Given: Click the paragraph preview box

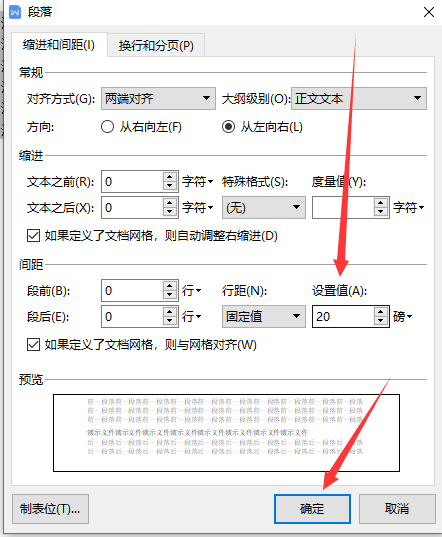Looking at the screenshot, I should coord(226,433).
